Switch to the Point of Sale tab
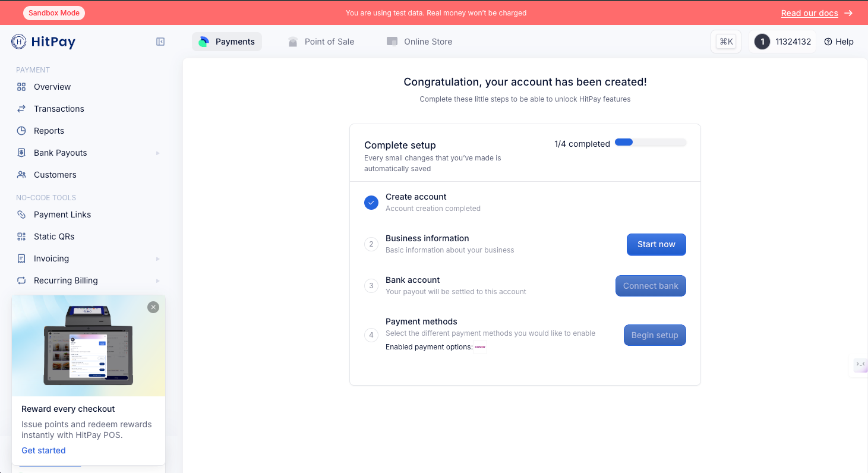The width and height of the screenshot is (868, 473). [x=321, y=42]
